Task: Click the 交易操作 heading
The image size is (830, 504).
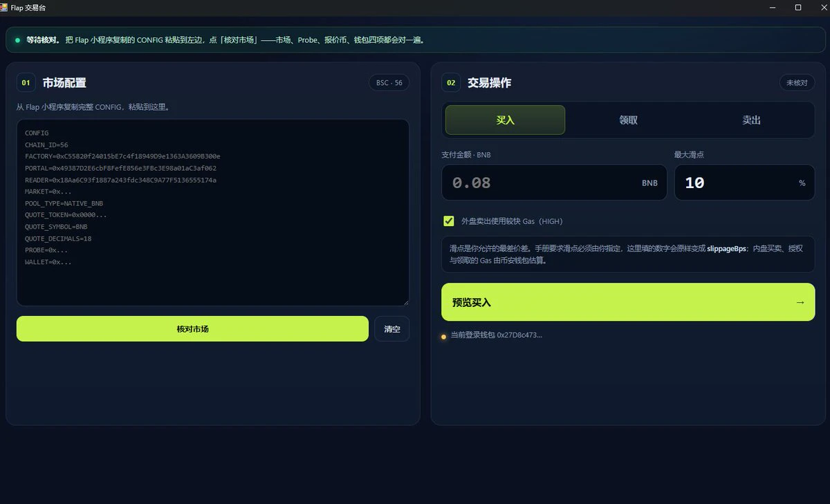Action: coord(489,83)
